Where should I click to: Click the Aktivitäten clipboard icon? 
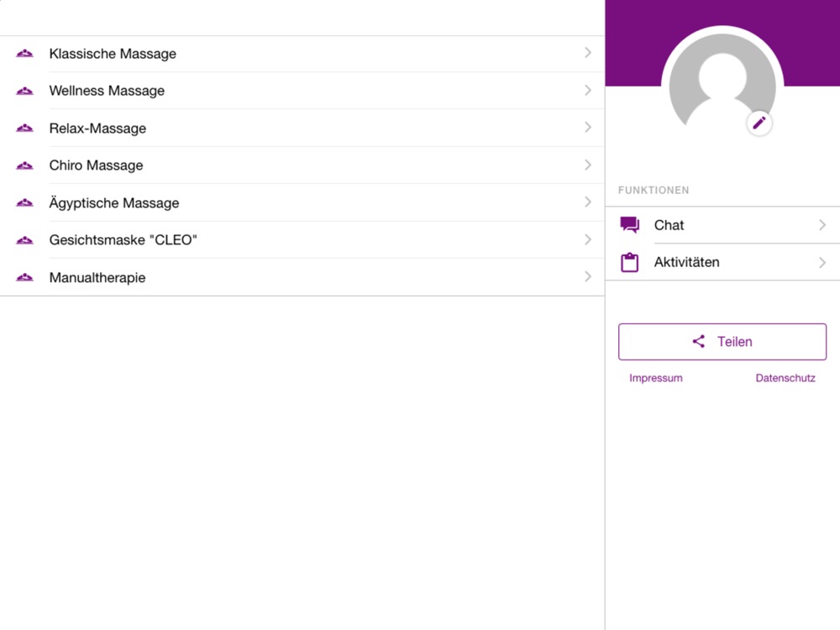[629, 262]
